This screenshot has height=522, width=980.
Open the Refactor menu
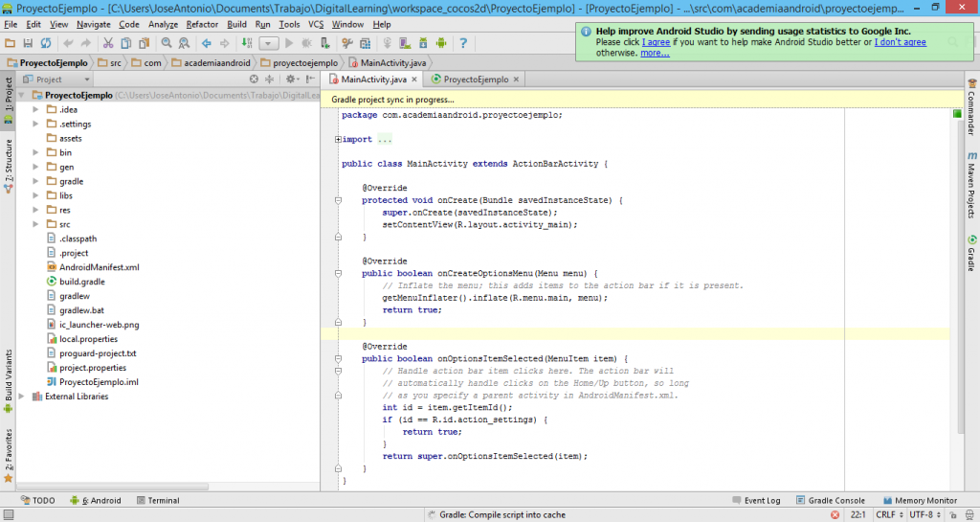click(202, 24)
